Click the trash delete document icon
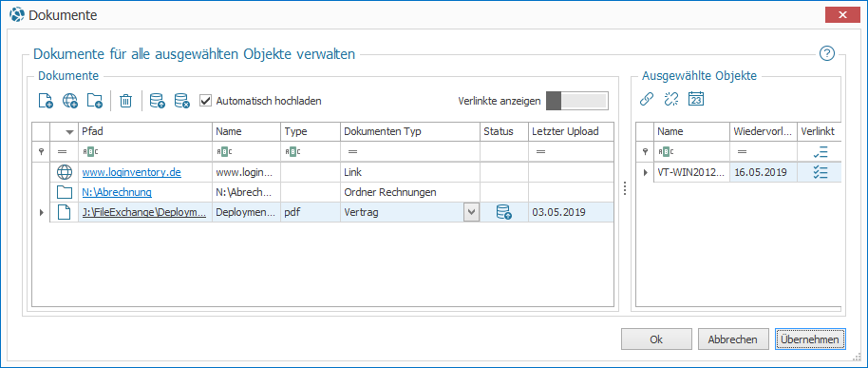Image resolution: width=868 pixels, height=368 pixels. (126, 101)
